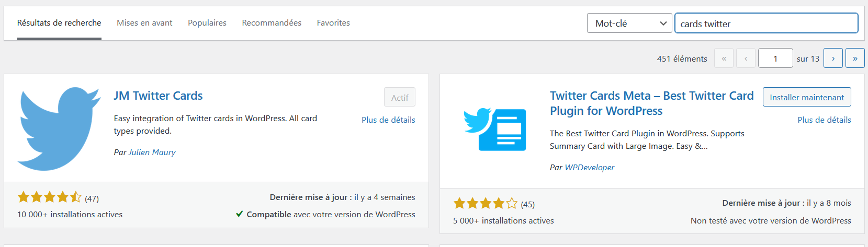Open Plus de détails for Twitter Cards Meta

824,120
